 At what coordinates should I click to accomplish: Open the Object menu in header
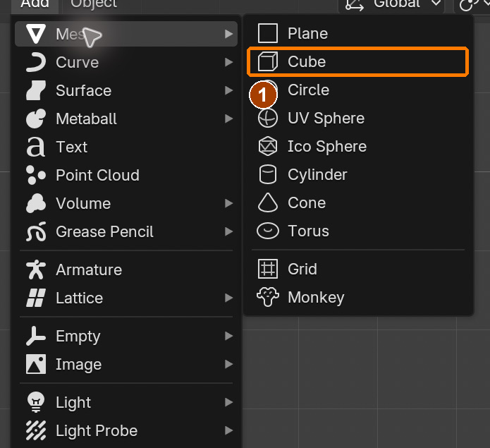pyautogui.click(x=94, y=4)
